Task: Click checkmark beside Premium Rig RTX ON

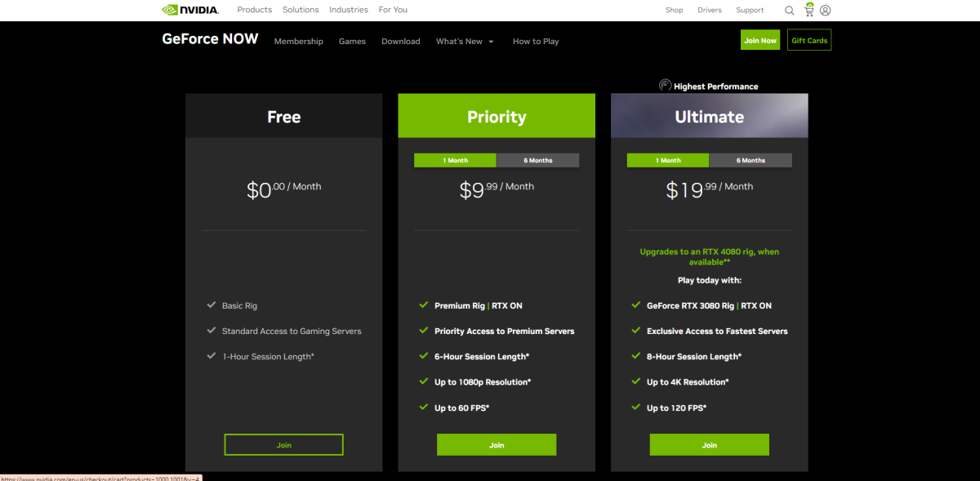Action: point(423,305)
